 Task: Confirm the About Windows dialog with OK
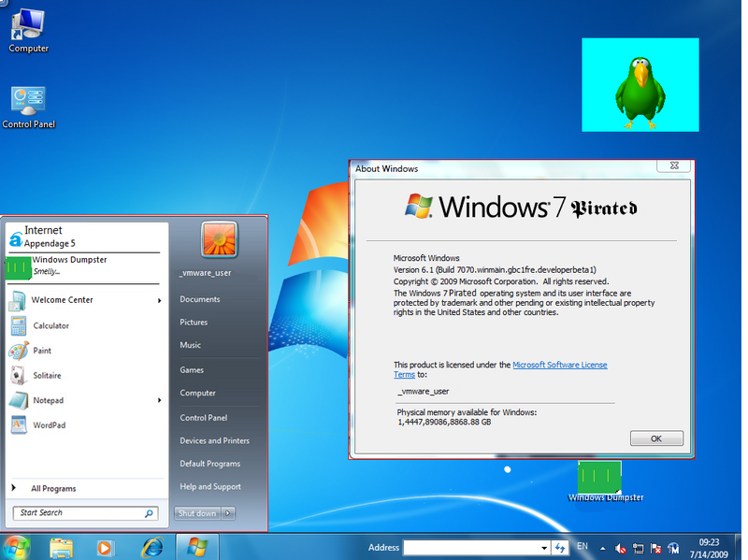(655, 438)
